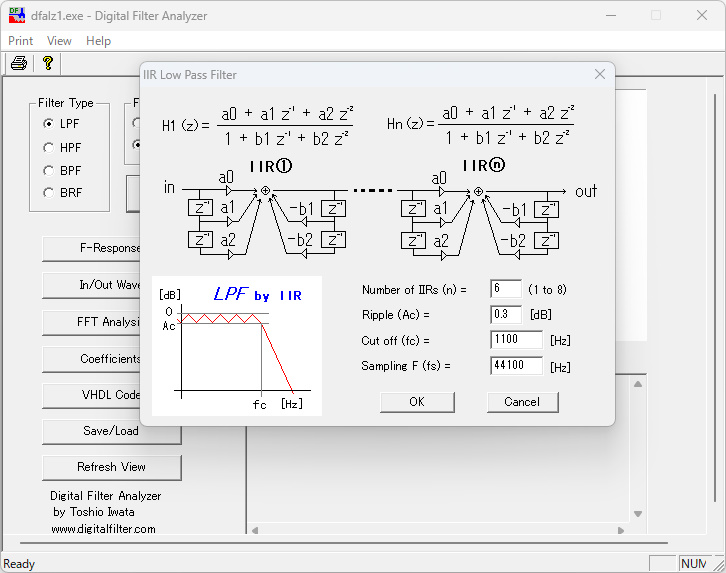Image resolution: width=726 pixels, height=573 pixels.
Task: Open the Print menu
Action: [20, 41]
